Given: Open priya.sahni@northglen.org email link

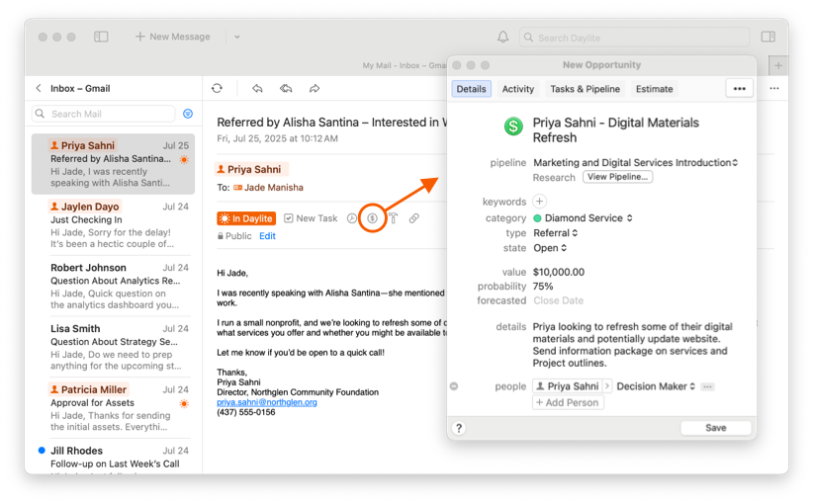Looking at the screenshot, I should click(266, 402).
